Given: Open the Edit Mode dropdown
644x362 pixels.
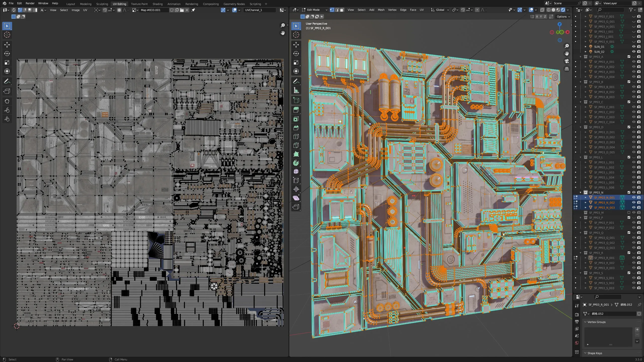Looking at the screenshot, I should pos(314,10).
